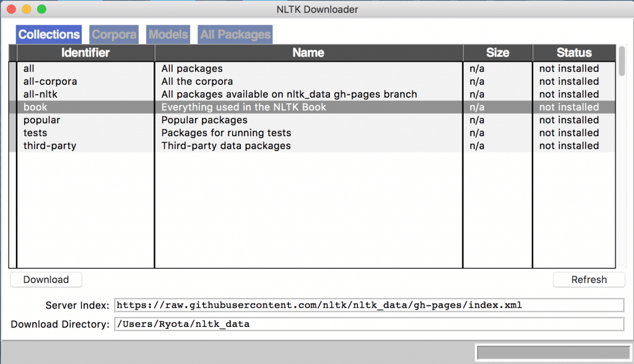The width and height of the screenshot is (634, 364).
Task: Click the 'Server Index:' label
Action: (77, 305)
